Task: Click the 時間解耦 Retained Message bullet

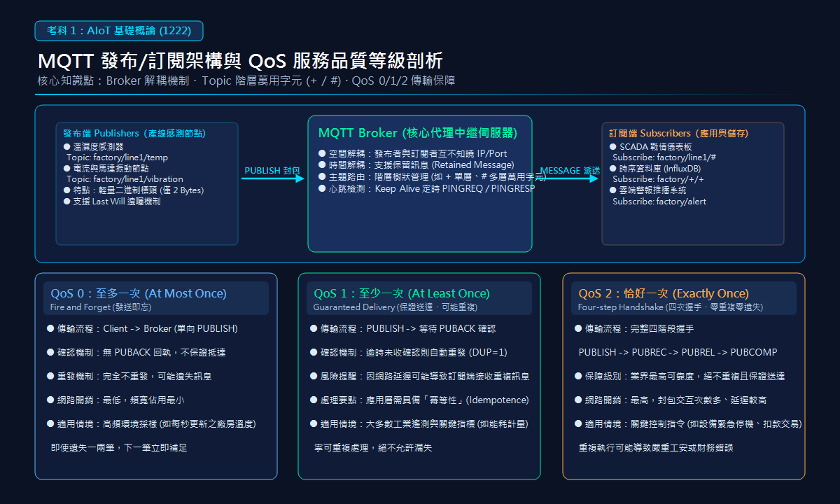Action: coord(416,165)
